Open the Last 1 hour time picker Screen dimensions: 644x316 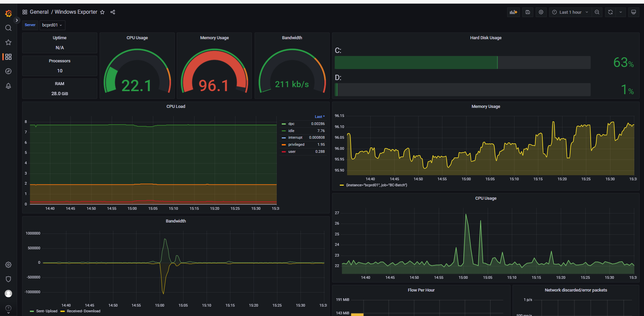(570, 12)
